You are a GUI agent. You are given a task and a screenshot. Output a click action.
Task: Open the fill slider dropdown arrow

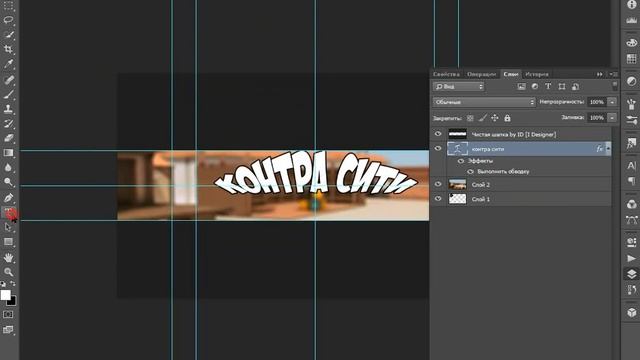click(x=612, y=118)
